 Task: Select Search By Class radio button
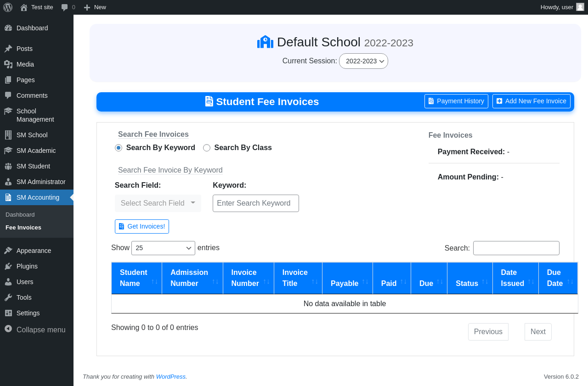[x=207, y=148]
